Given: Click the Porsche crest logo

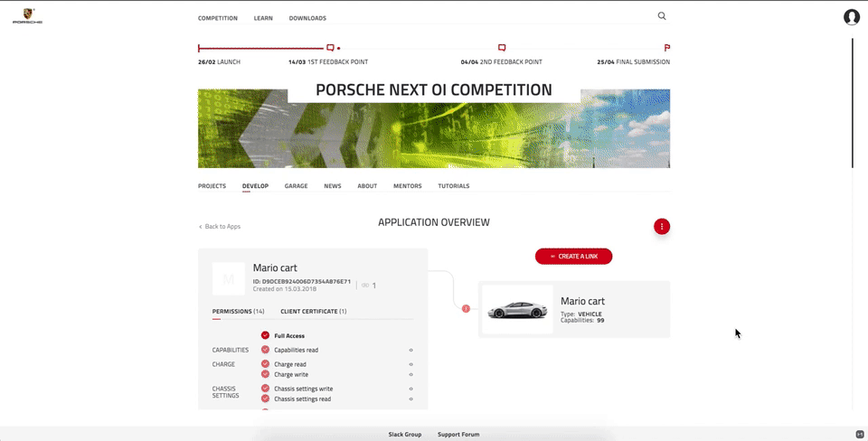Looking at the screenshot, I should (28, 16).
